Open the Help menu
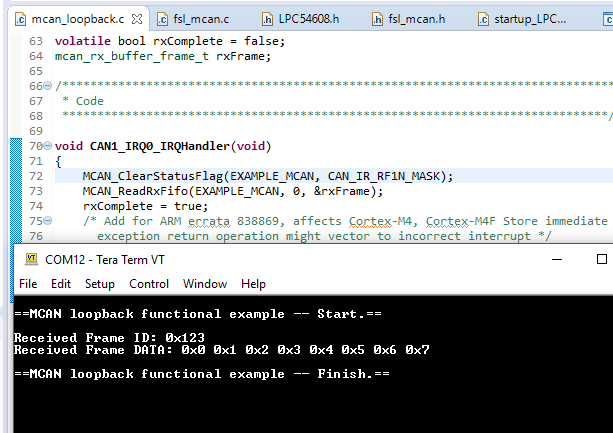 tap(253, 284)
